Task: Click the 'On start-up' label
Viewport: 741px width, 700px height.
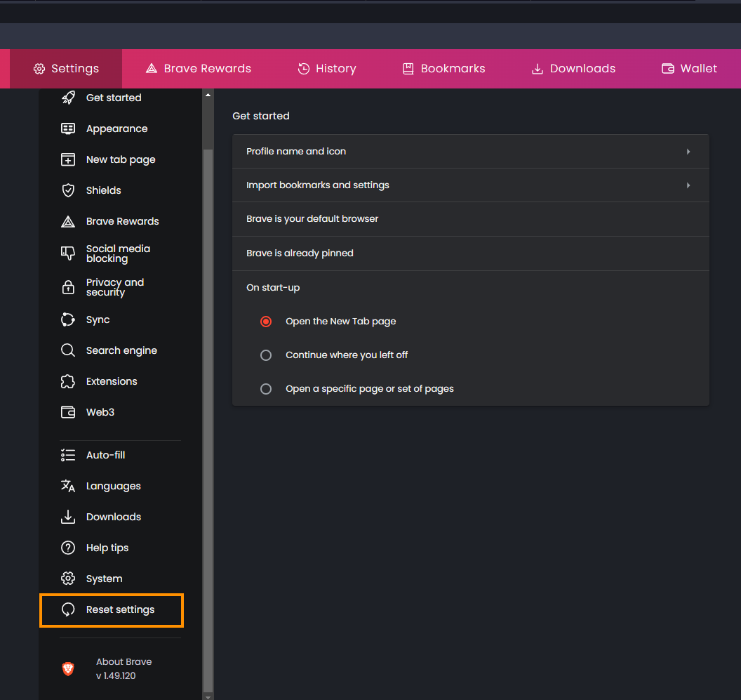Action: pyautogui.click(x=273, y=288)
